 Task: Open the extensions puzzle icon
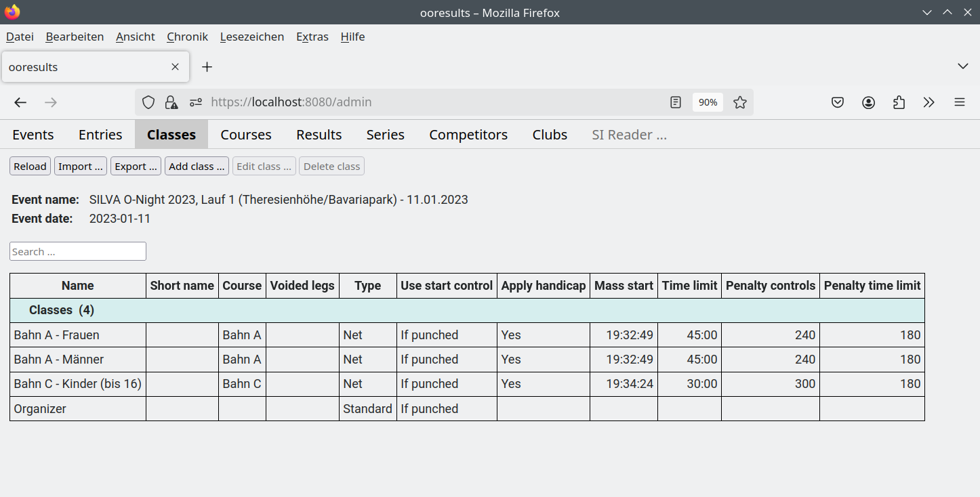coord(899,102)
